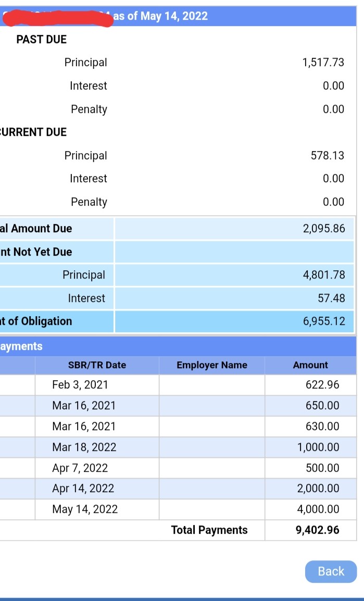Click the 'as of May 14, 2022' header
The width and height of the screenshot is (364, 601).
[160, 16]
